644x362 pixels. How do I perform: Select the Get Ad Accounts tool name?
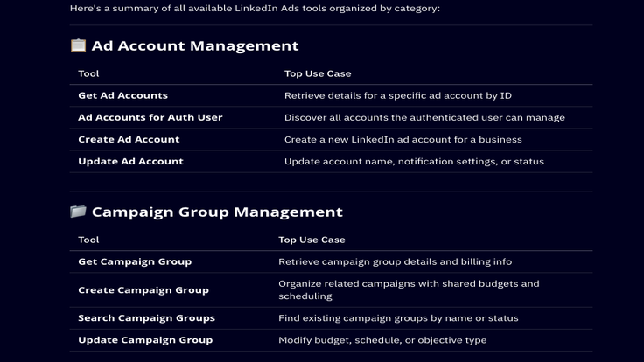coord(122,95)
